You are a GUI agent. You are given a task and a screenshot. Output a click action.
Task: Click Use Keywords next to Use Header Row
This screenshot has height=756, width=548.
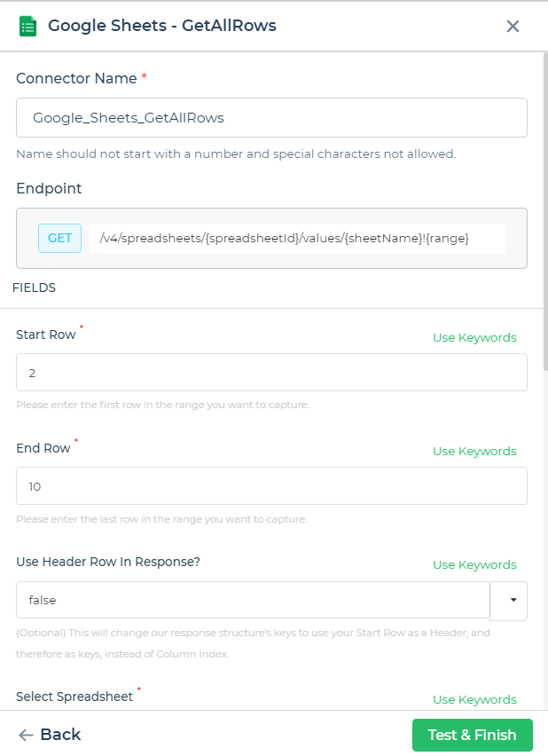click(474, 564)
